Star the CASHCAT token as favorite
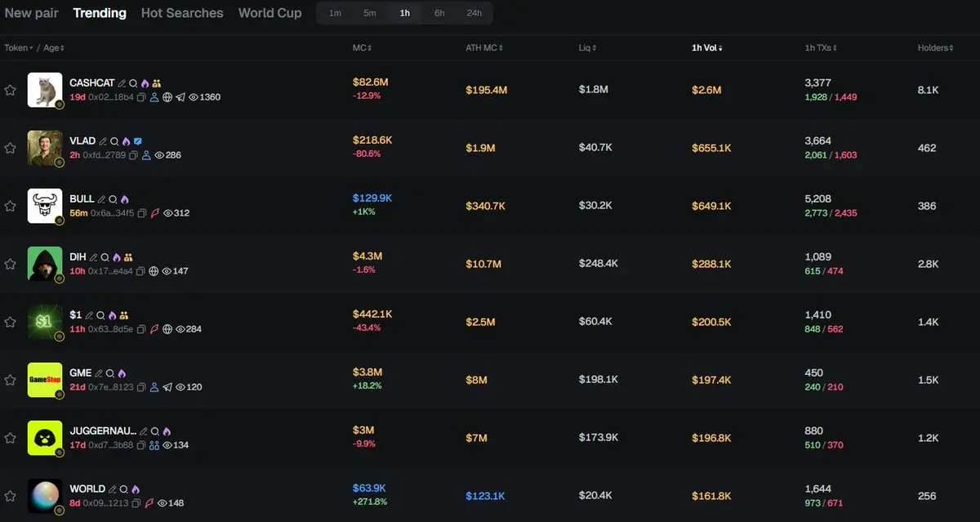This screenshot has height=522, width=980. (10, 90)
